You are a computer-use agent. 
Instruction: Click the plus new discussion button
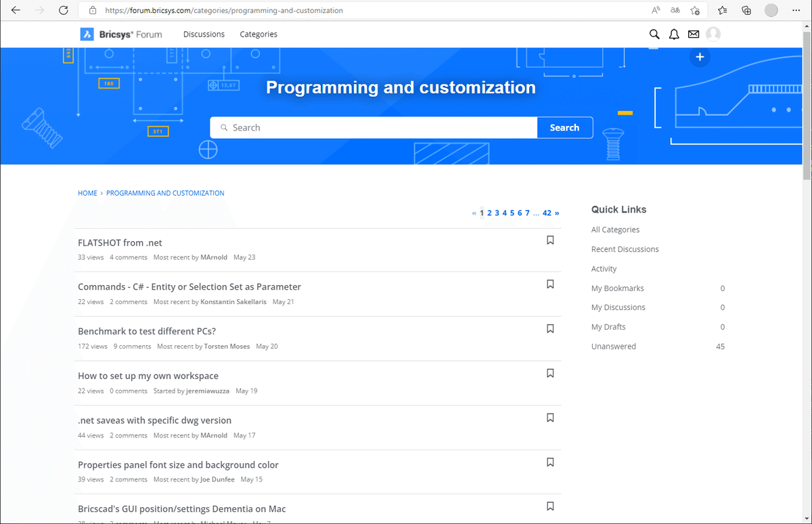[x=700, y=57]
